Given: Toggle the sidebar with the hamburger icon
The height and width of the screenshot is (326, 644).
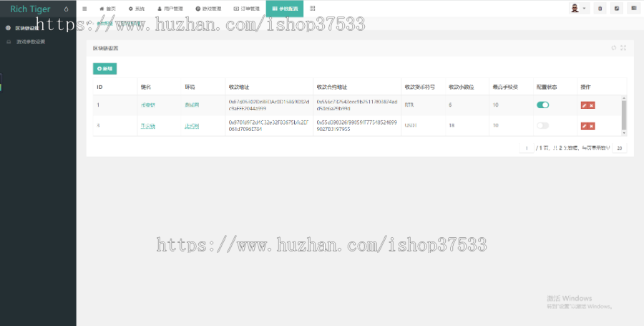Looking at the screenshot, I should pyautogui.click(x=84, y=9).
